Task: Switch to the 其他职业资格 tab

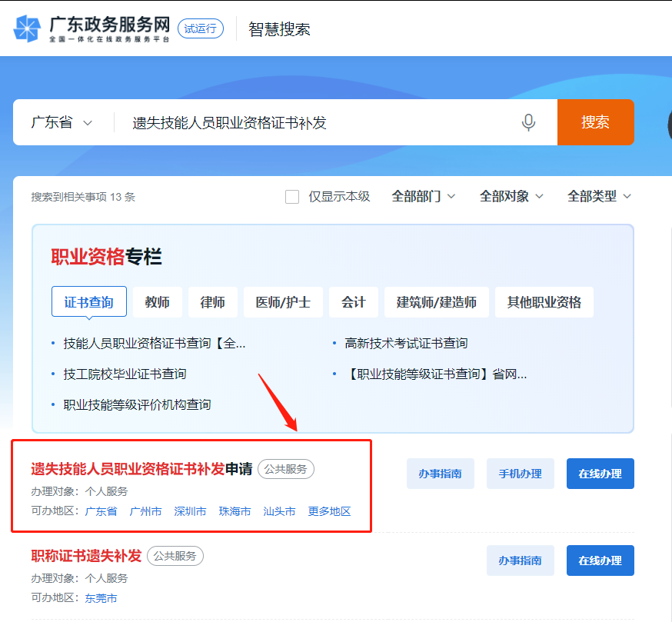Action: click(544, 302)
